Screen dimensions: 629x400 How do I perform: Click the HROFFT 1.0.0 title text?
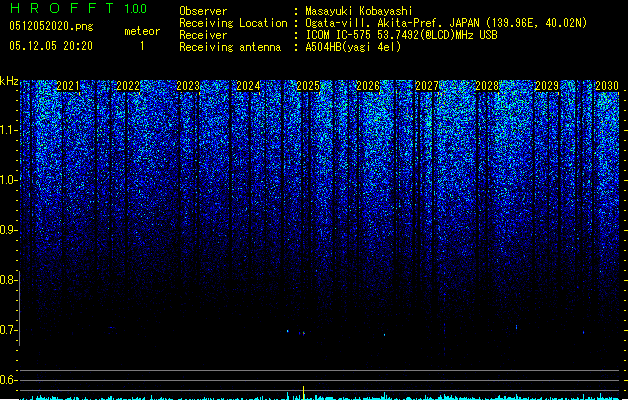(x=78, y=8)
